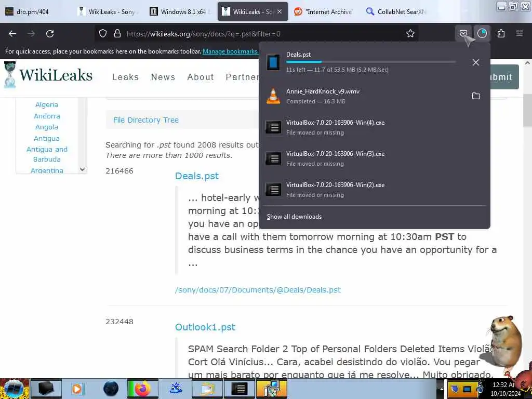Select Andorra in the country list
This screenshot has width=532, height=399.
tap(47, 116)
